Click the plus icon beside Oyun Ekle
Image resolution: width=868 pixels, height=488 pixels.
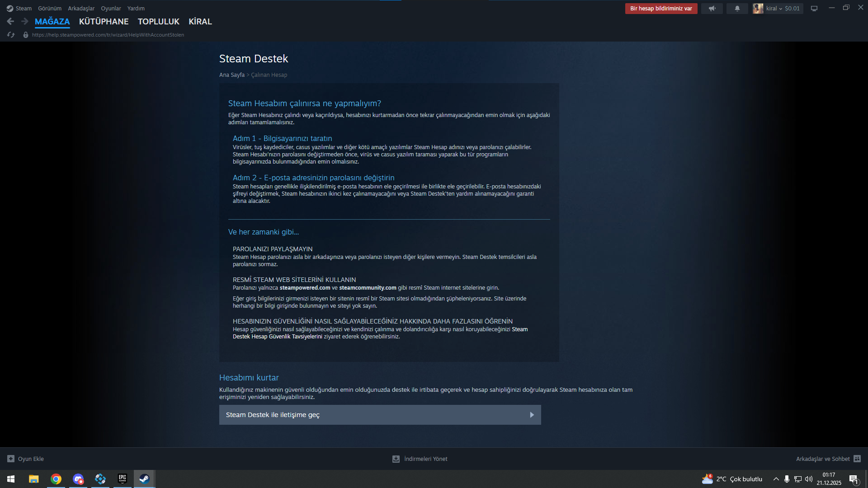coord(11,459)
